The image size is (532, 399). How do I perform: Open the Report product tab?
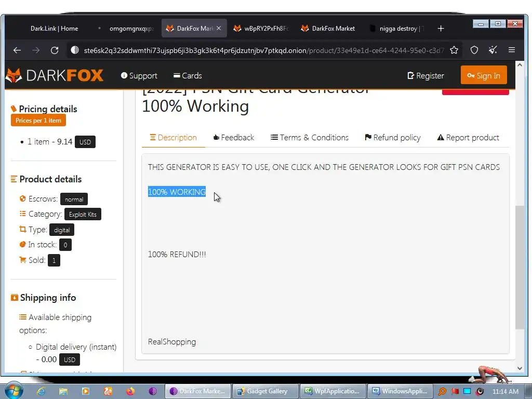(x=468, y=137)
